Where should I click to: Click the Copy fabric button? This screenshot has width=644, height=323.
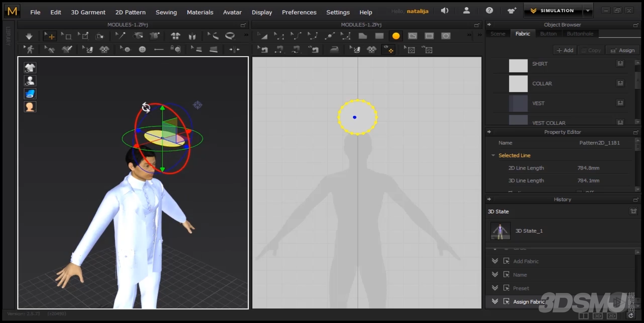point(591,50)
